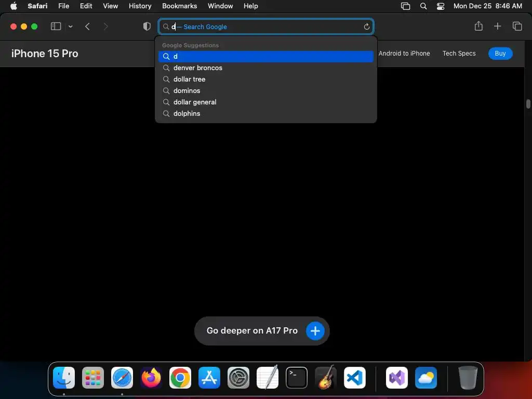Go forward to the next page
532x399 pixels.
pyautogui.click(x=105, y=26)
